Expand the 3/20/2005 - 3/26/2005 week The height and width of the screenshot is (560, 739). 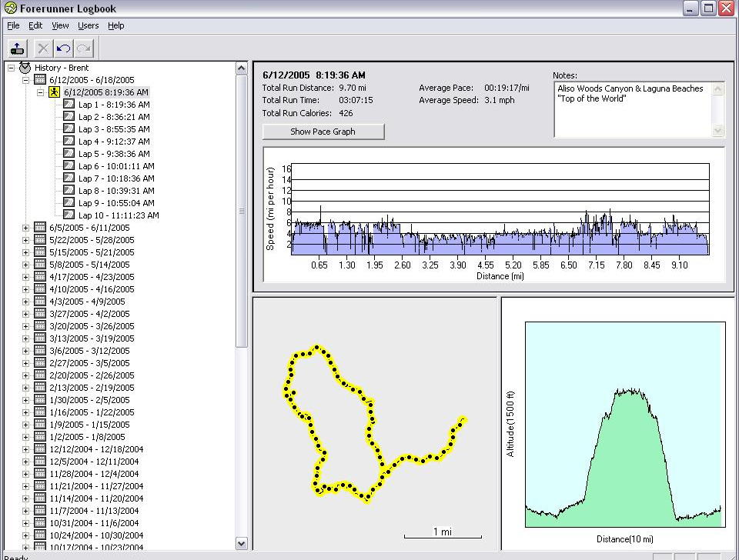point(26,326)
